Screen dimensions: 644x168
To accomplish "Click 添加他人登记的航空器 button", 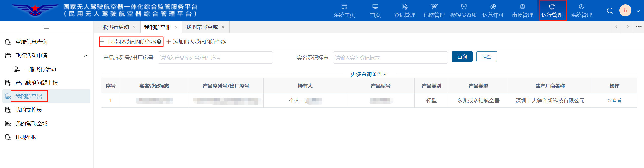I will [x=196, y=42].
